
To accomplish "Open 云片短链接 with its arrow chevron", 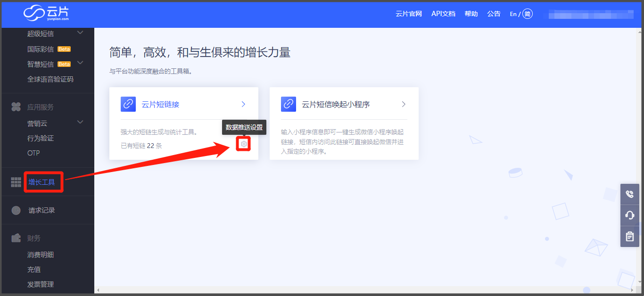I will (243, 104).
